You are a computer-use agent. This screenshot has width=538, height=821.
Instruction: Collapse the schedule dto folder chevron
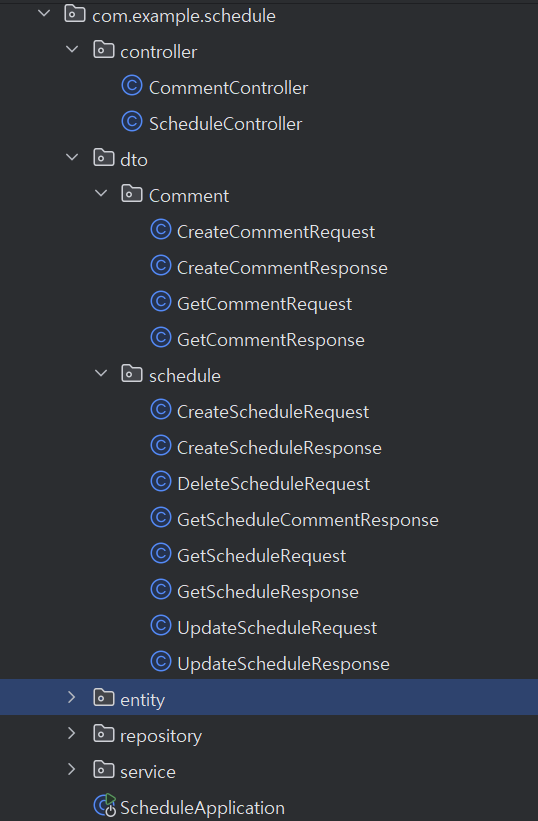pyautogui.click(x=100, y=374)
